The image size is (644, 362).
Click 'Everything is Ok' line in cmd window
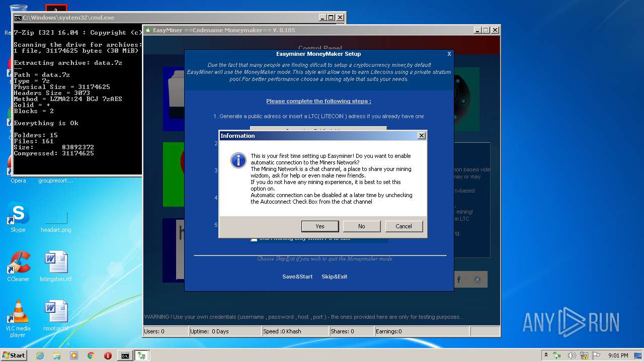click(46, 123)
